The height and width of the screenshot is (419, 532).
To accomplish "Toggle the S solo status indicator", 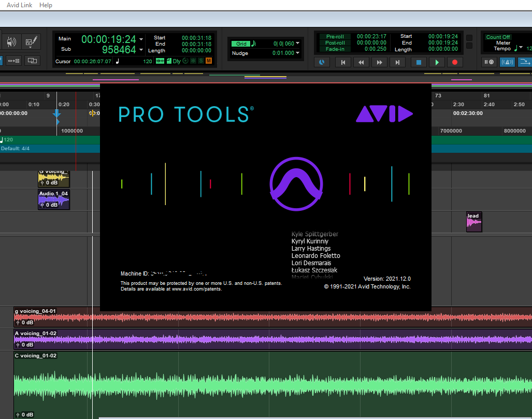I will click(x=201, y=61).
